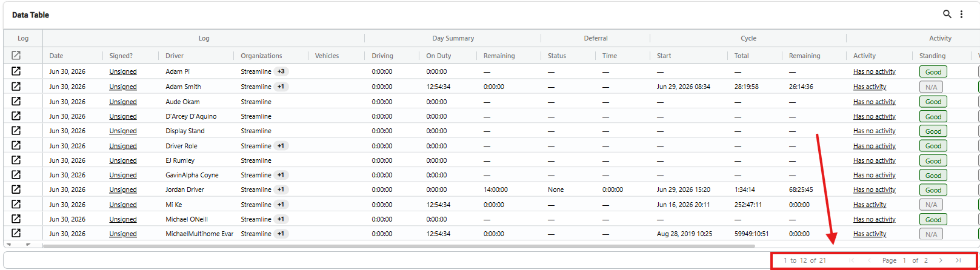Viewport: 980px width, 270px height.
Task: Sort by the Signed? column header
Action: [x=121, y=56]
